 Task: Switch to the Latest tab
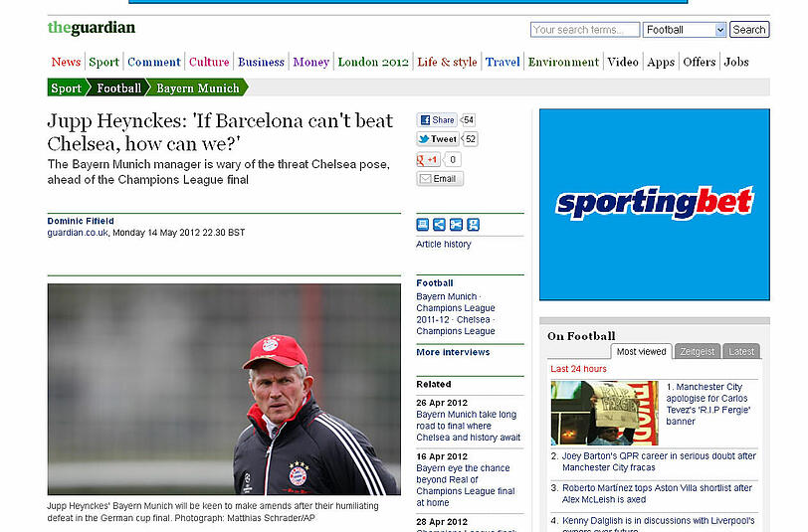741,352
